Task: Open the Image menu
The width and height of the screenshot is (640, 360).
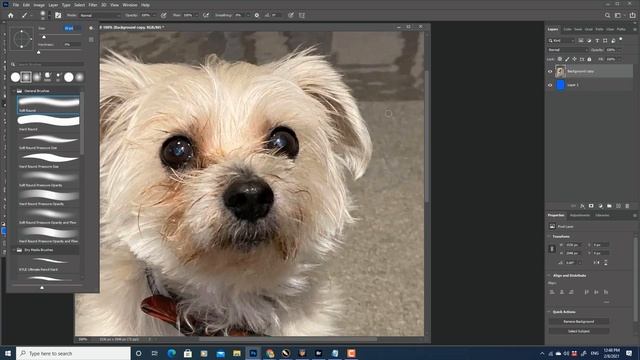Action: [x=39, y=5]
